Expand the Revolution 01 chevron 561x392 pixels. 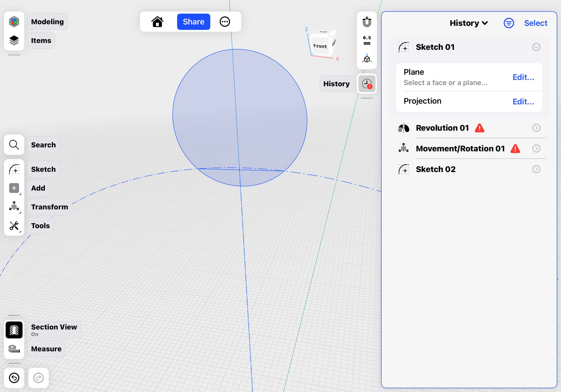(536, 128)
